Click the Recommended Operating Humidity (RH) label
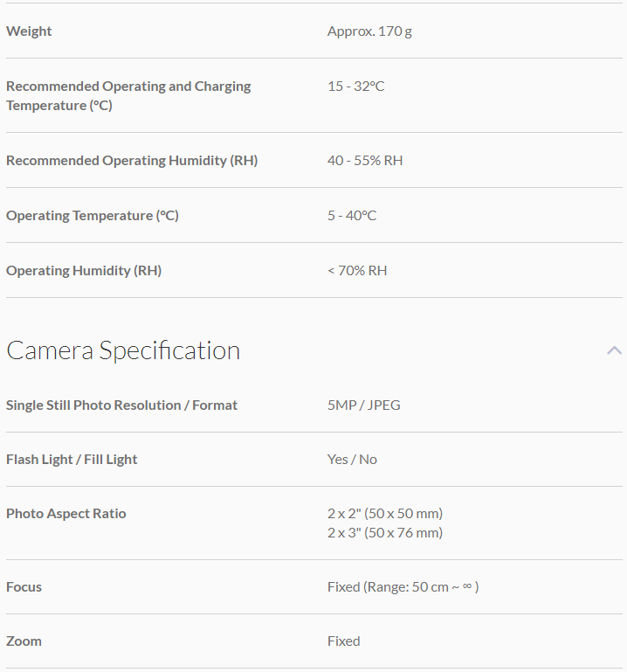 point(132,161)
